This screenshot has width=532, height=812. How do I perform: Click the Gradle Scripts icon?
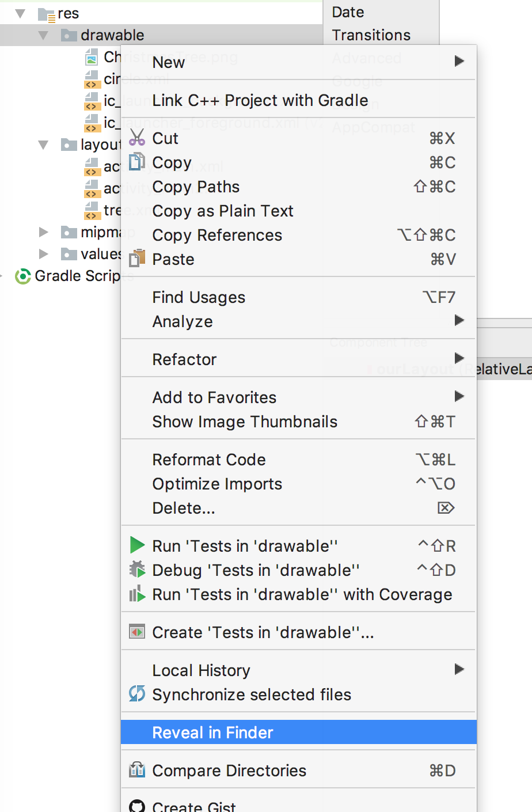[x=22, y=276]
